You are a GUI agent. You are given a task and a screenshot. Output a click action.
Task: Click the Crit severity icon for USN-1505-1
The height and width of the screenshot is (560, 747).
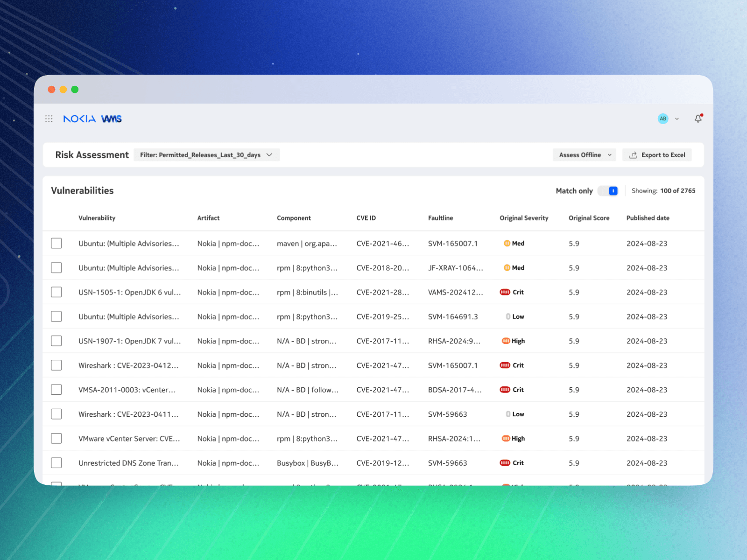pyautogui.click(x=505, y=292)
